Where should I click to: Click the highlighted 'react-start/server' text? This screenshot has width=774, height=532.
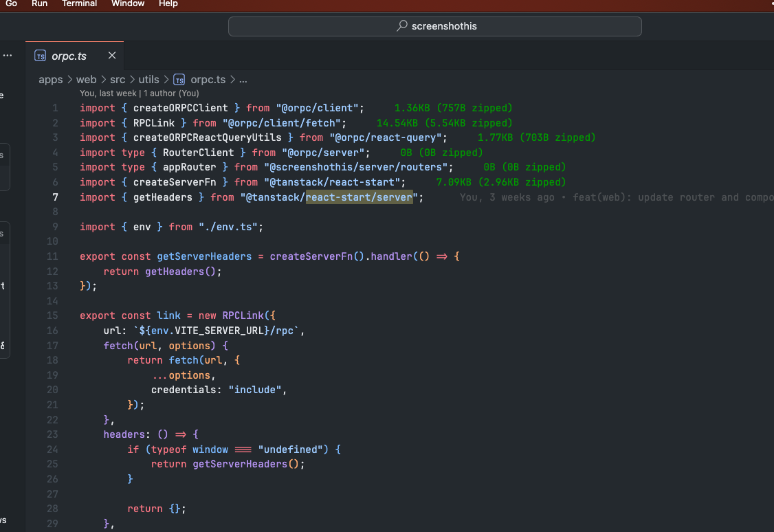360,197
